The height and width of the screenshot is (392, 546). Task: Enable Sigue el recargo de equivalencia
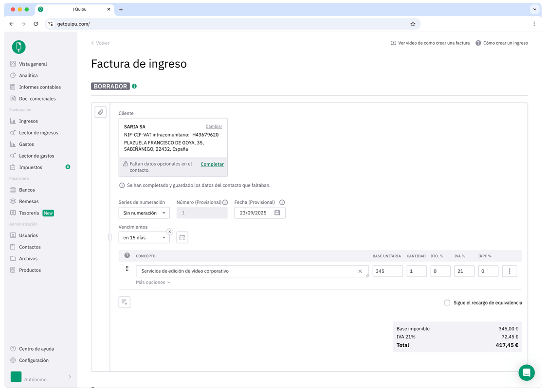pos(447,303)
